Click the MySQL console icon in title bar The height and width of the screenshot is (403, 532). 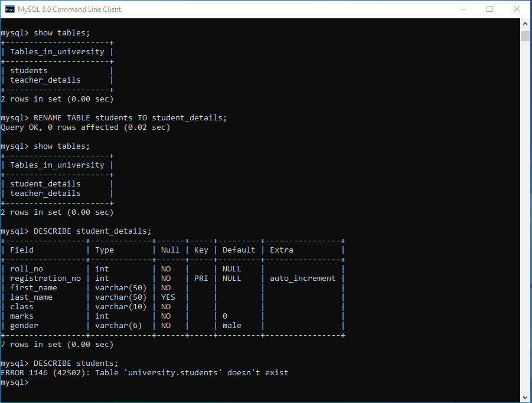(x=9, y=9)
